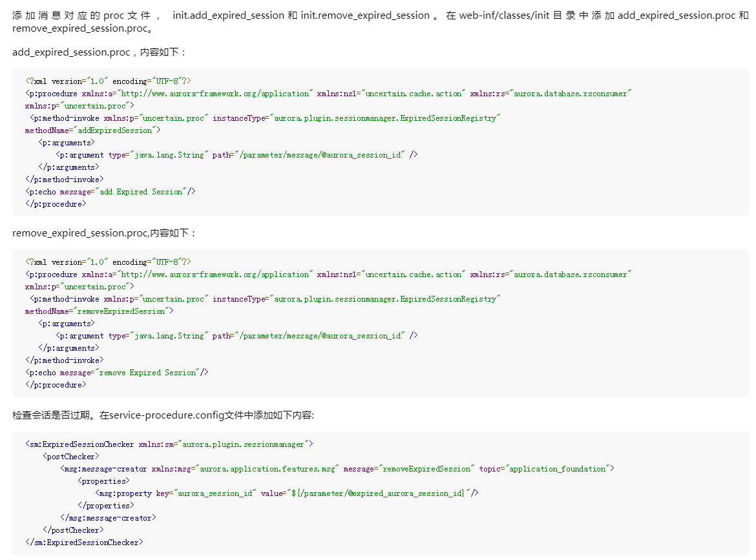Viewport: 756px width, 560px height.
Task: Click the closing </sm:ExpiredSessionChecker> tag
Action: point(84,543)
